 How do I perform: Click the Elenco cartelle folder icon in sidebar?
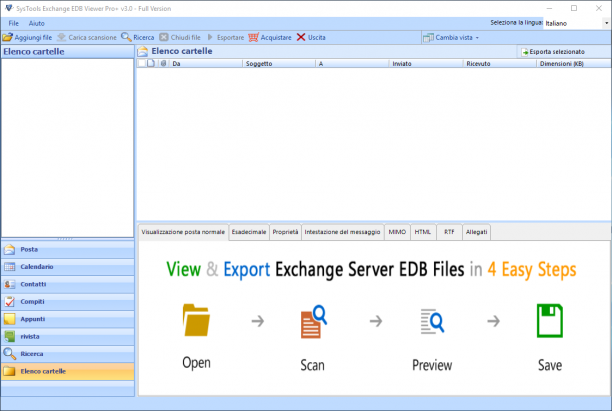click(x=9, y=371)
